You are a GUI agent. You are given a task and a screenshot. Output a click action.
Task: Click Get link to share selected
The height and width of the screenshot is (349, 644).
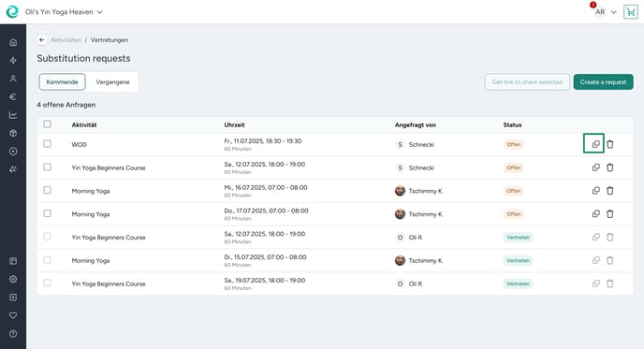pyautogui.click(x=527, y=81)
